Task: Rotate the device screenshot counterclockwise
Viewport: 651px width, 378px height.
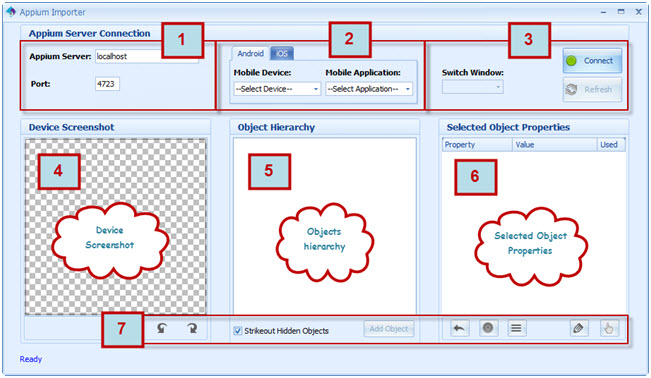Action: pos(162,328)
